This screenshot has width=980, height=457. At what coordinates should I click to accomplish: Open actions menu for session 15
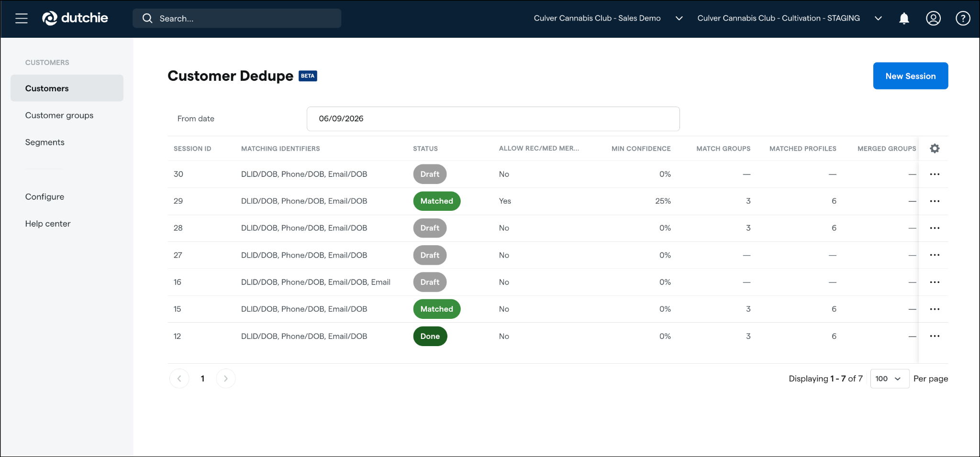(x=935, y=309)
